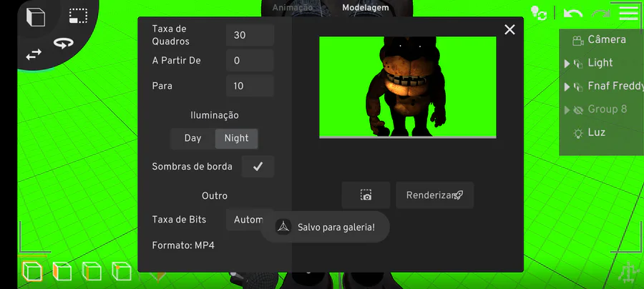Tap the dashed frame view layout icon
644x289 pixels.
[78, 16]
